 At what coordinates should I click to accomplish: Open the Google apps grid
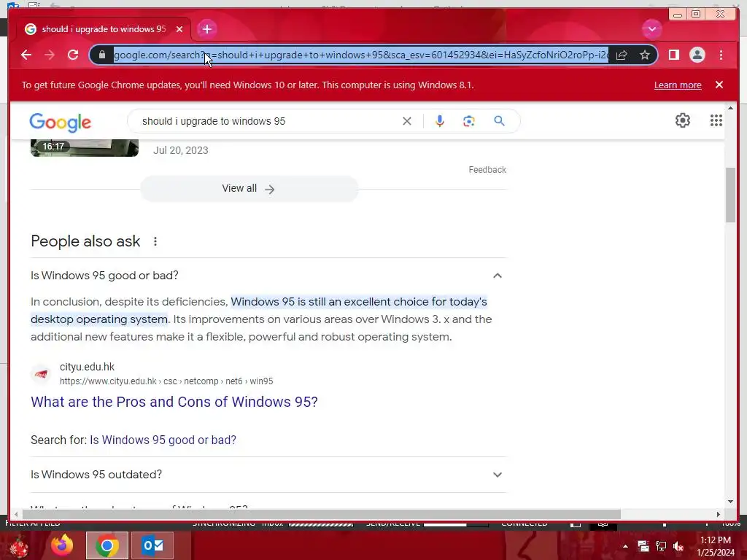[x=716, y=120]
